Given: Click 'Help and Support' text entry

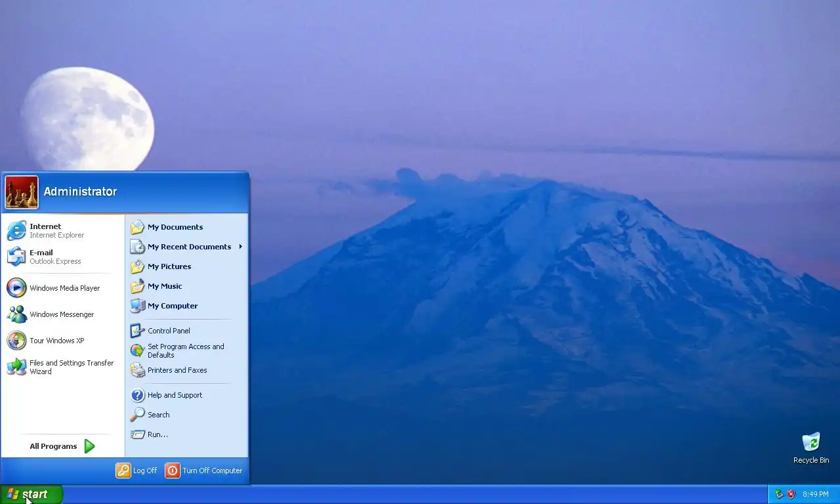Looking at the screenshot, I should point(175,395).
